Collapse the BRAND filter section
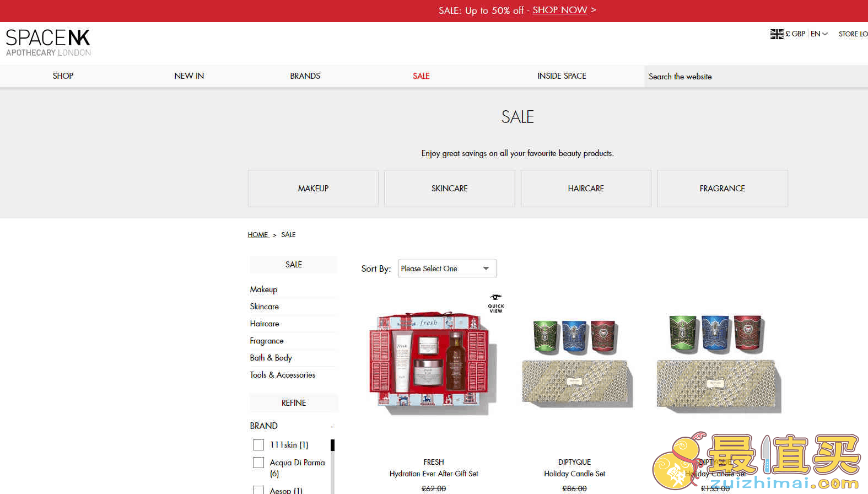The width and height of the screenshot is (868, 494). tap(332, 426)
